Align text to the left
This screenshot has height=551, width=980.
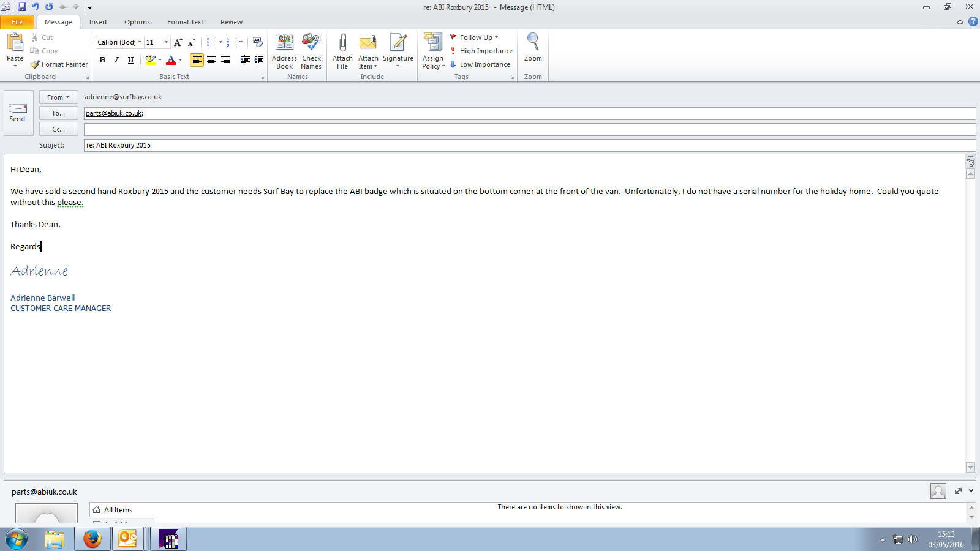(x=197, y=59)
